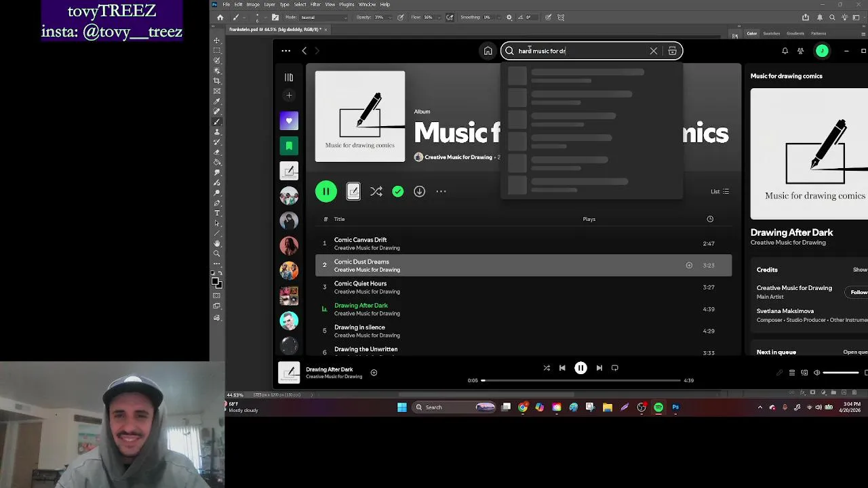The image size is (868, 488).
Task: Go to Spotify Home
Action: (488, 51)
